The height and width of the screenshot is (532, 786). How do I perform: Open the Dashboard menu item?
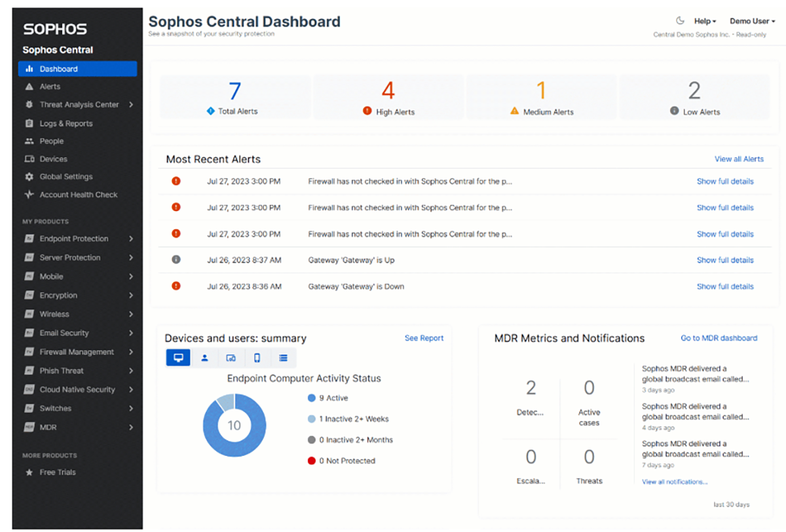78,69
